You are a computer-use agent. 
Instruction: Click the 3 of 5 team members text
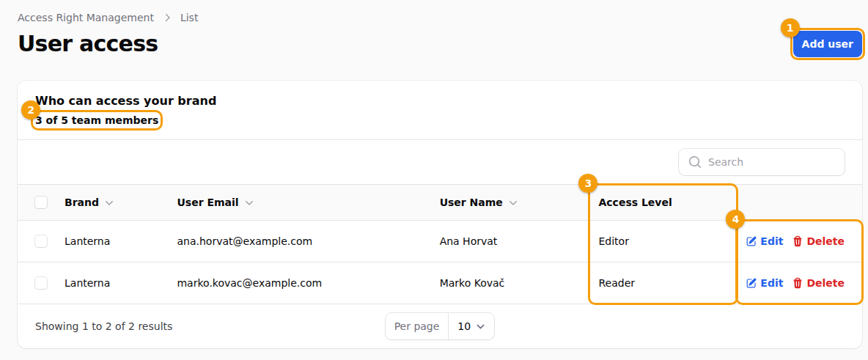point(97,120)
